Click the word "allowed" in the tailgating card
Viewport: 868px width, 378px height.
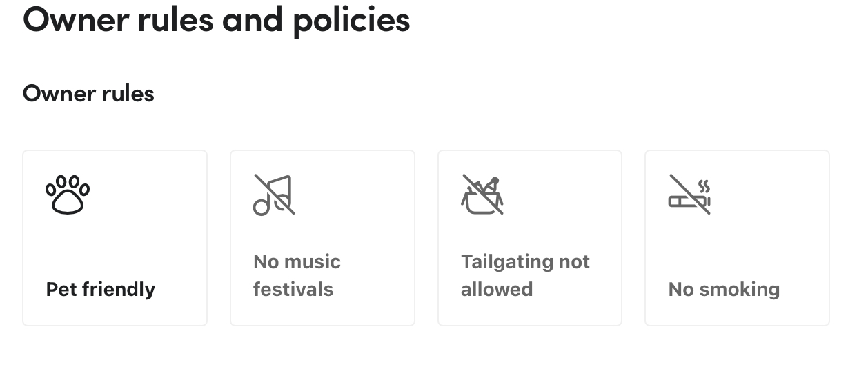(497, 289)
